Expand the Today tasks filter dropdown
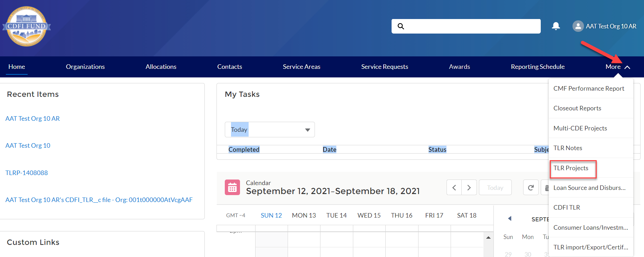The height and width of the screenshot is (257, 644). 307,130
